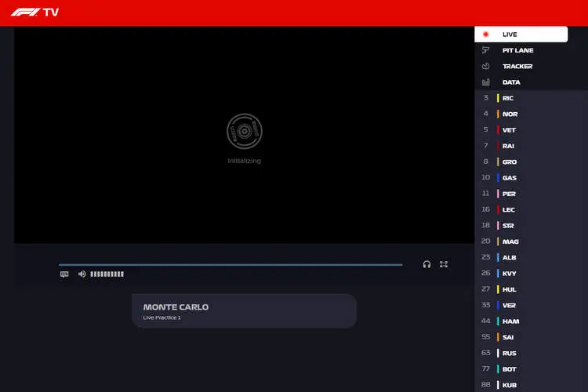Adjust the volume level bars
This screenshot has width=588, height=392.
[107, 274]
